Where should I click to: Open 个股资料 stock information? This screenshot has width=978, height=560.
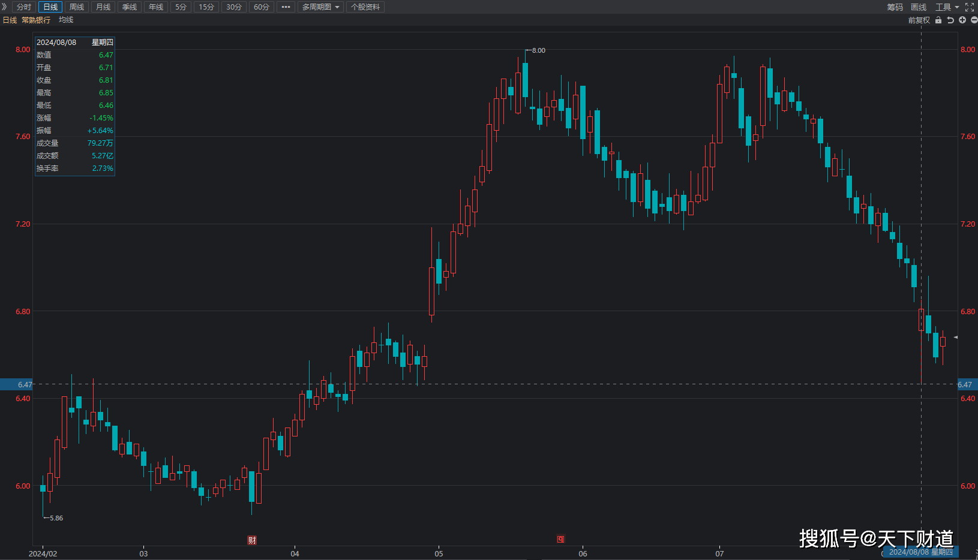(x=365, y=7)
